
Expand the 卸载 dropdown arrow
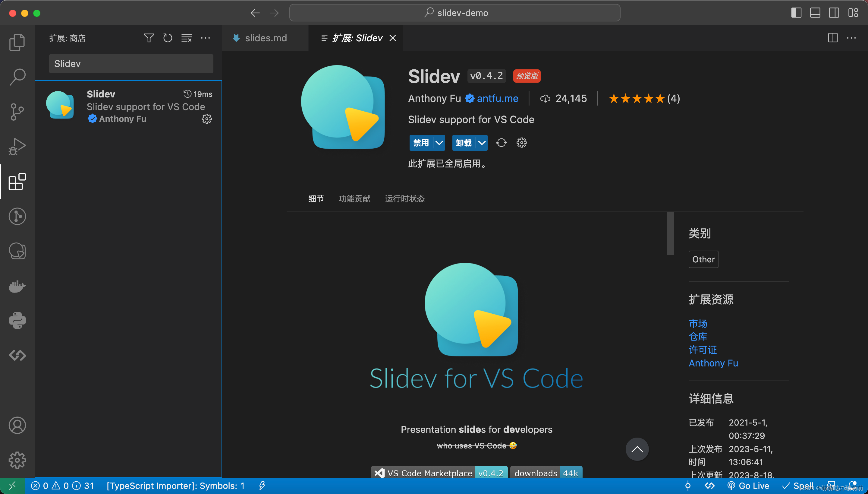click(x=482, y=143)
